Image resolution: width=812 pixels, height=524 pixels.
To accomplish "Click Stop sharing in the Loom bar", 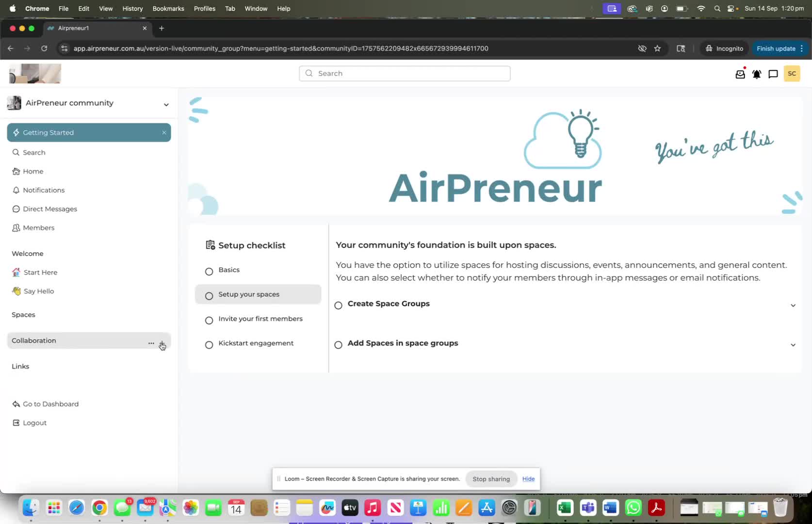I will coord(491,479).
